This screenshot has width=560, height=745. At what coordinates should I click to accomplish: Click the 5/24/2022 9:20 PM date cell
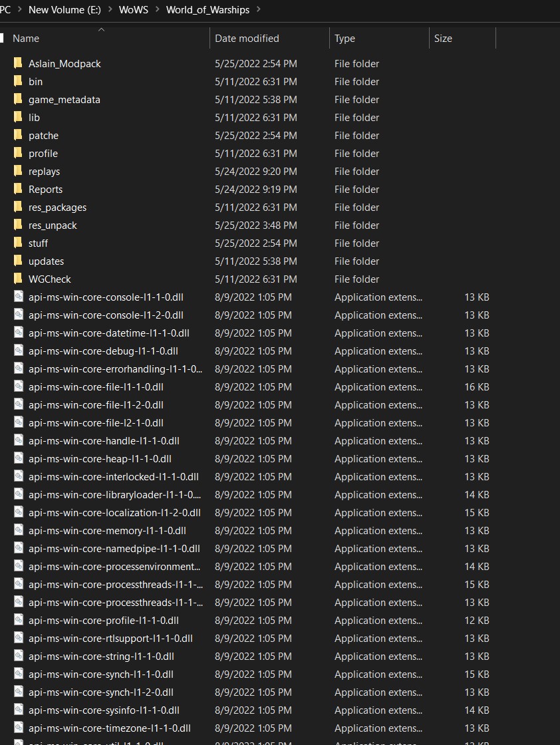click(256, 171)
